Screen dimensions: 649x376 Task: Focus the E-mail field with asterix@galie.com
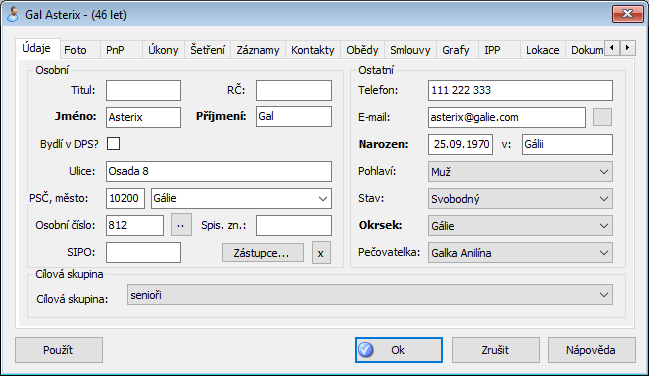(507, 117)
